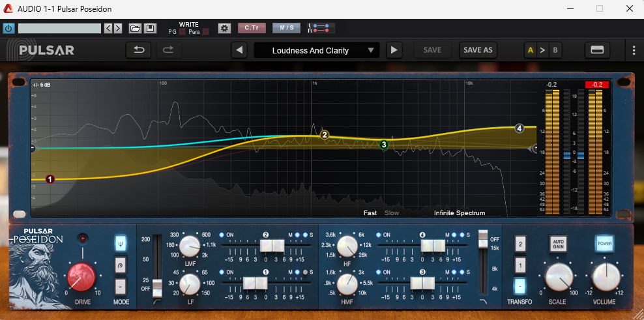Go to previous host preset arrow

pyautogui.click(x=108, y=28)
